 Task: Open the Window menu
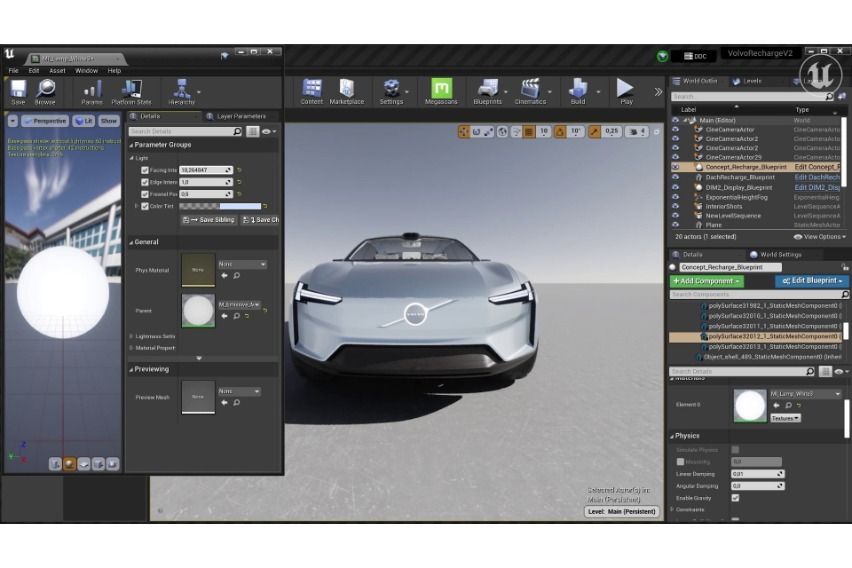coord(86,71)
